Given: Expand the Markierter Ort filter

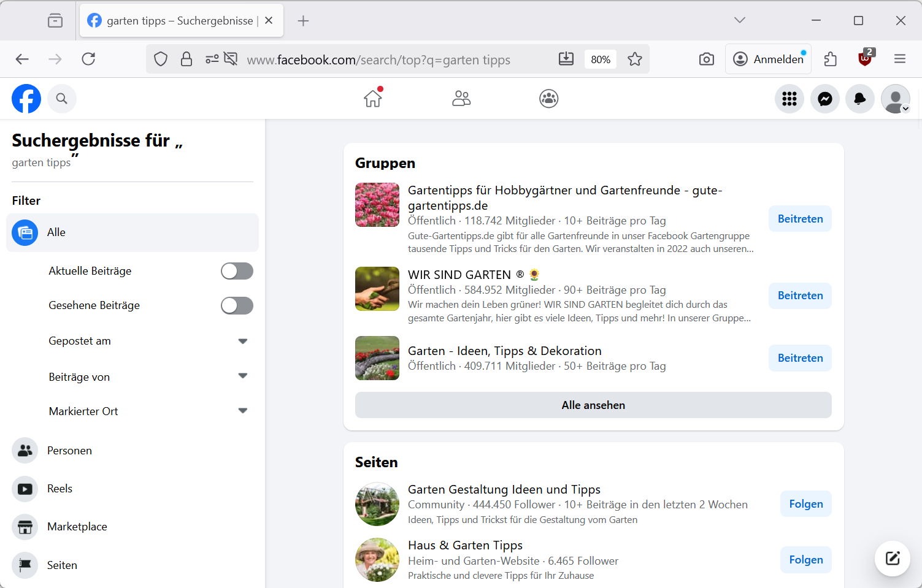Looking at the screenshot, I should [x=242, y=411].
